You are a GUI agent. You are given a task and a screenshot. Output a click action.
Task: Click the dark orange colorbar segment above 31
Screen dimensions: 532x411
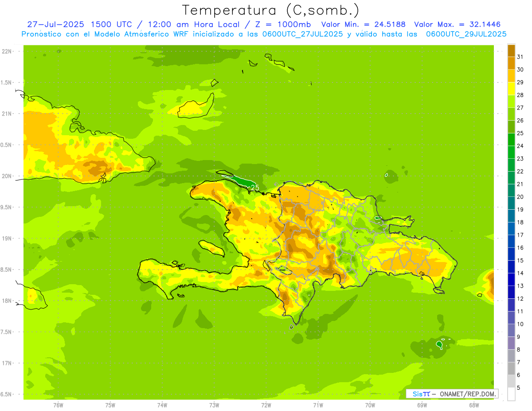(511, 51)
